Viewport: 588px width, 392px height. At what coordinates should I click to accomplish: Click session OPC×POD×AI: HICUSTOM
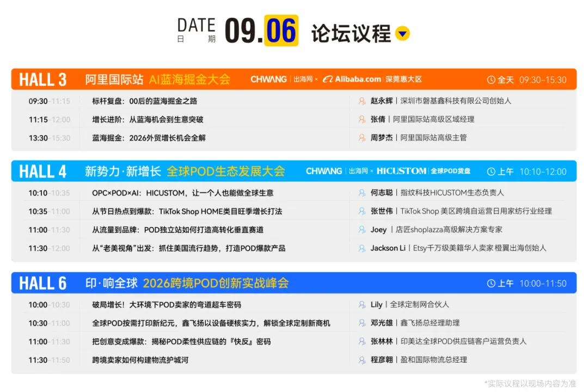183,193
